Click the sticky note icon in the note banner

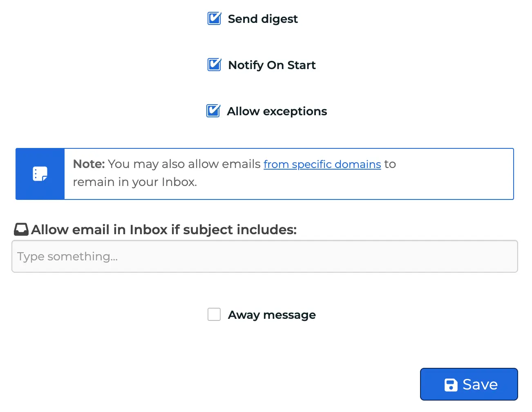(40, 174)
